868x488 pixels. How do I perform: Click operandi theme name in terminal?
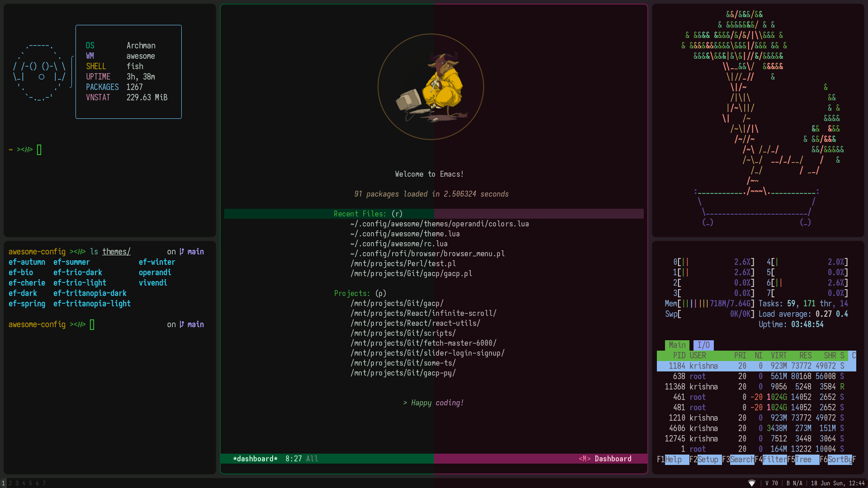pos(155,272)
